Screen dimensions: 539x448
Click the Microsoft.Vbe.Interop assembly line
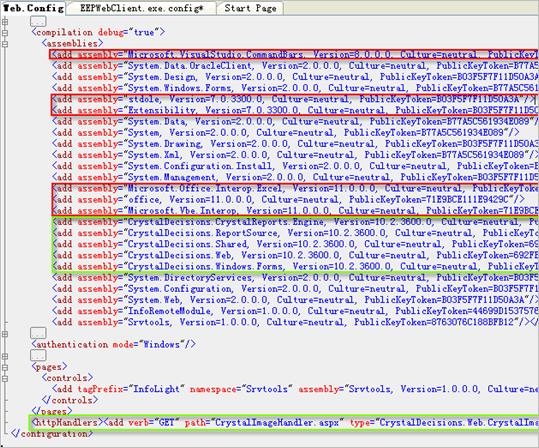pos(295,210)
